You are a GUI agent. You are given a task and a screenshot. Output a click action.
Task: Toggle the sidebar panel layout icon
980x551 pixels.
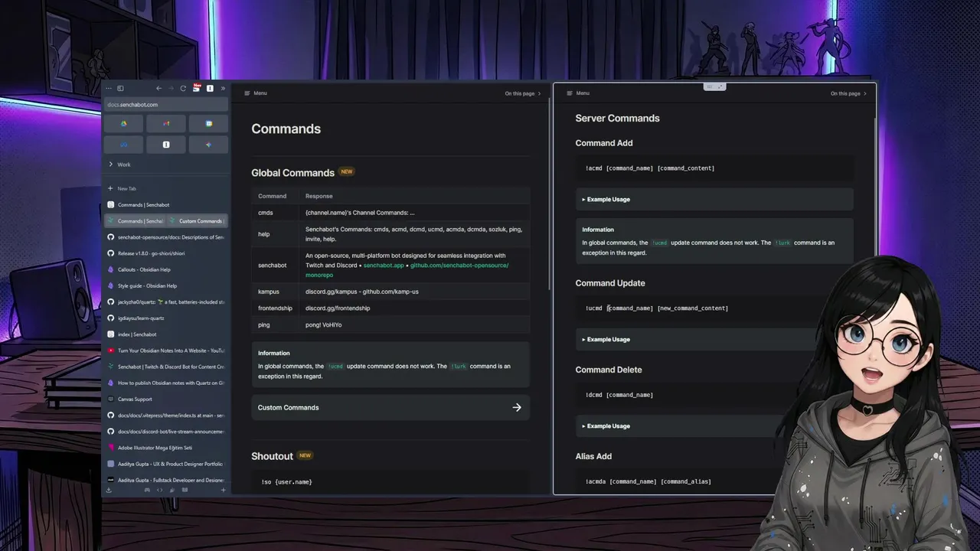click(x=120, y=89)
